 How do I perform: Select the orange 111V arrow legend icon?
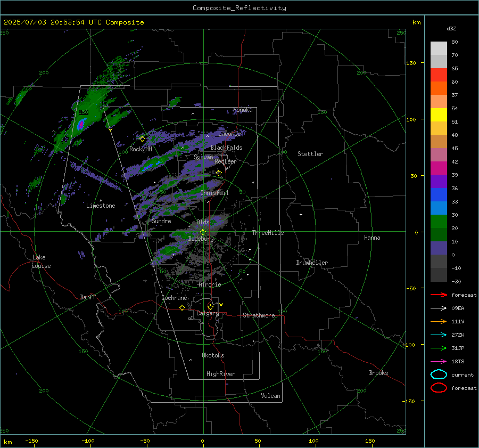click(x=439, y=321)
